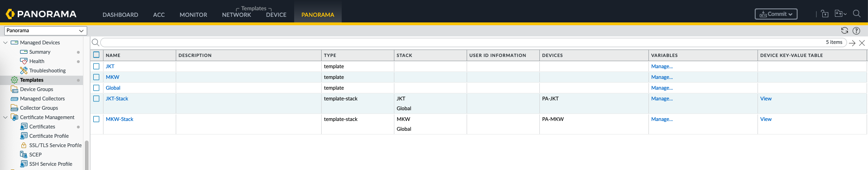This screenshot has width=868, height=170.
Task: Collapse the Certificate Management tree node
Action: pyautogui.click(x=6, y=117)
